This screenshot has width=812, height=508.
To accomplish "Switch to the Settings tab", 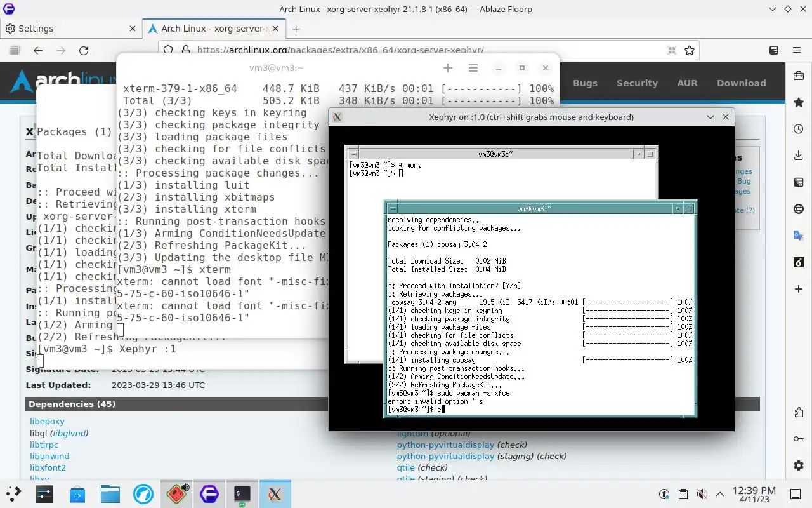I will click(70, 29).
